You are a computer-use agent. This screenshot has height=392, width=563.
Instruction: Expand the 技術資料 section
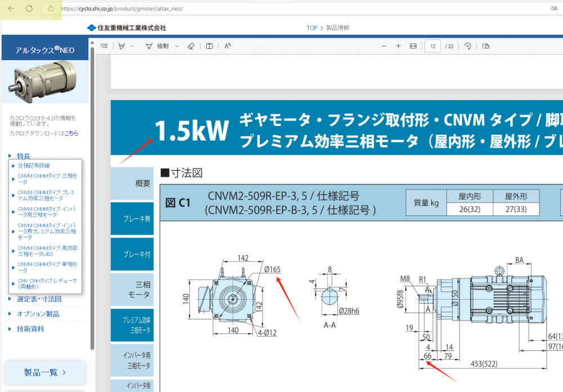tap(30, 329)
